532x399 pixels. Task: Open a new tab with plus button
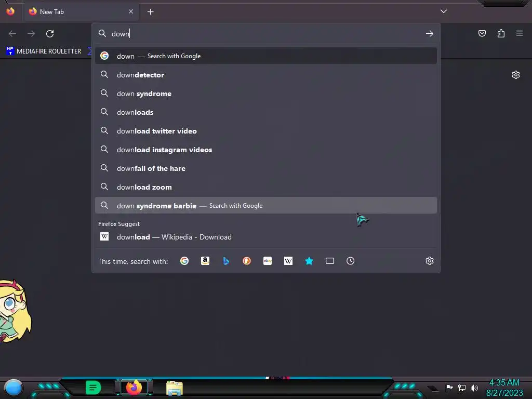(150, 12)
